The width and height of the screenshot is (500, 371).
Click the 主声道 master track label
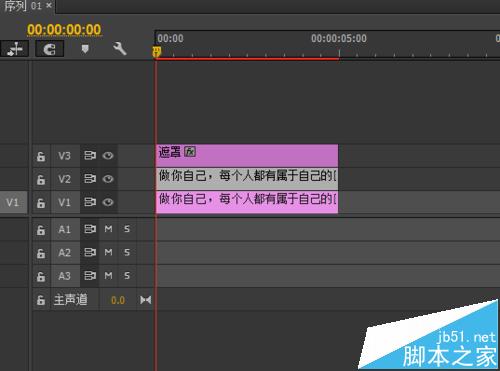pyautogui.click(x=71, y=300)
